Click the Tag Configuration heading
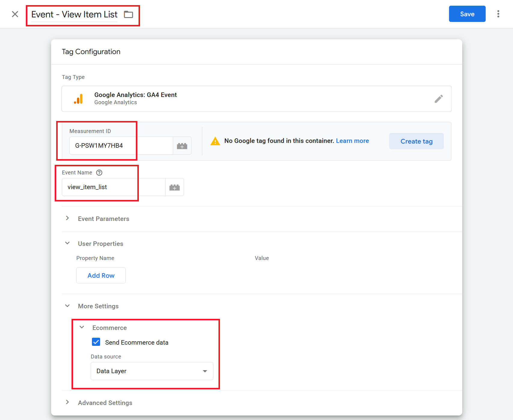513x420 pixels. [x=91, y=52]
